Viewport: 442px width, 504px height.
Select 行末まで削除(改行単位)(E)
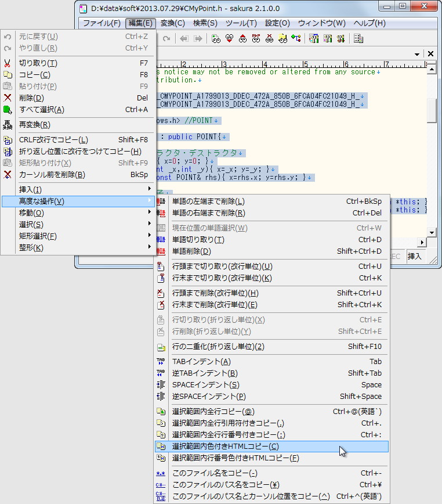pos(271,304)
